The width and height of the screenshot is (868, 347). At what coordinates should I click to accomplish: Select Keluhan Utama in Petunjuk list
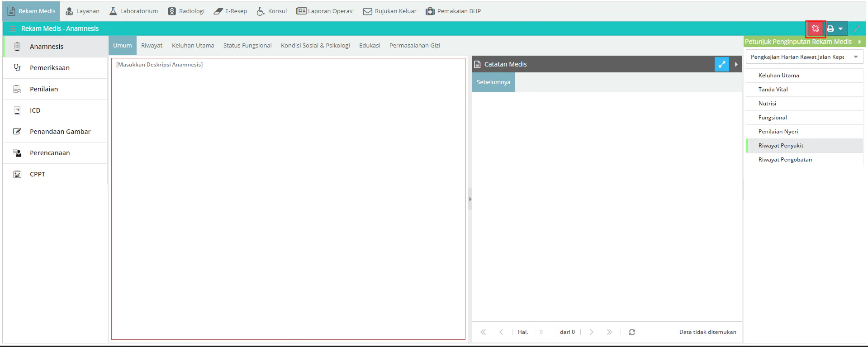804,76
